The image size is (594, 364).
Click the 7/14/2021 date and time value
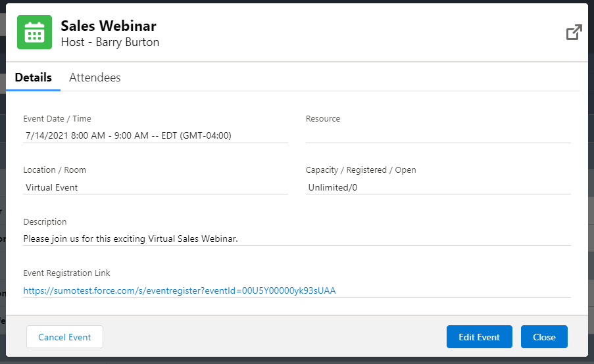128,135
